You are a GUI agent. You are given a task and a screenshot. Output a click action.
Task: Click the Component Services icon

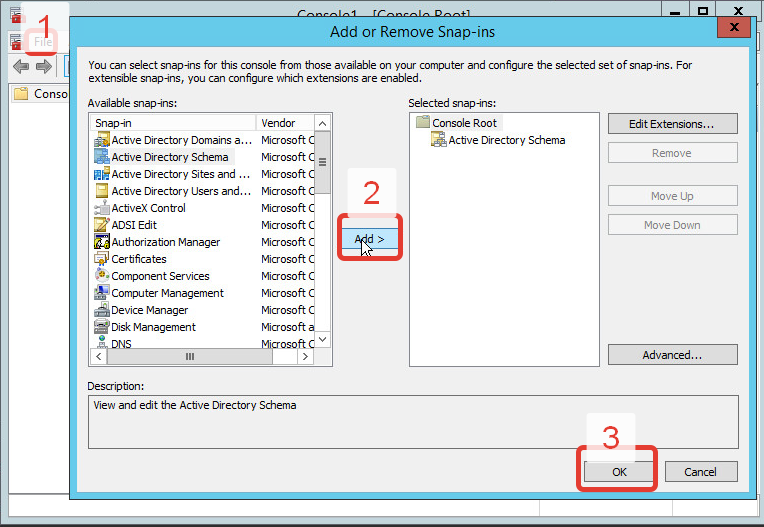click(x=102, y=276)
